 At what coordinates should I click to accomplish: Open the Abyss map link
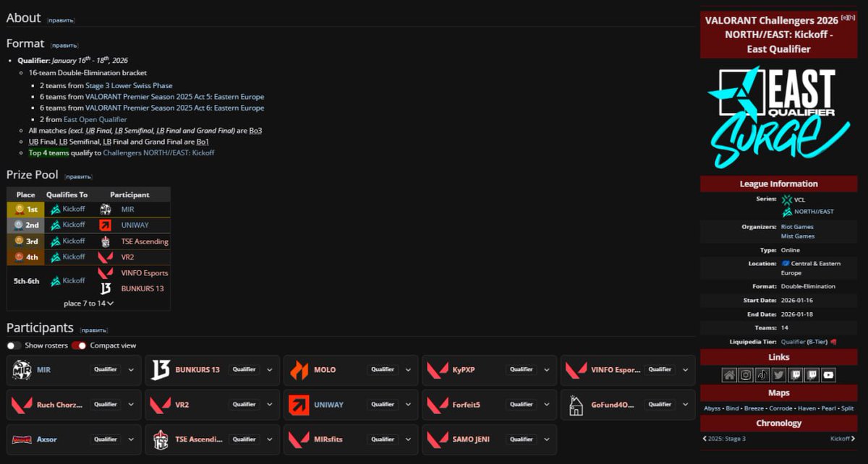[x=713, y=408]
